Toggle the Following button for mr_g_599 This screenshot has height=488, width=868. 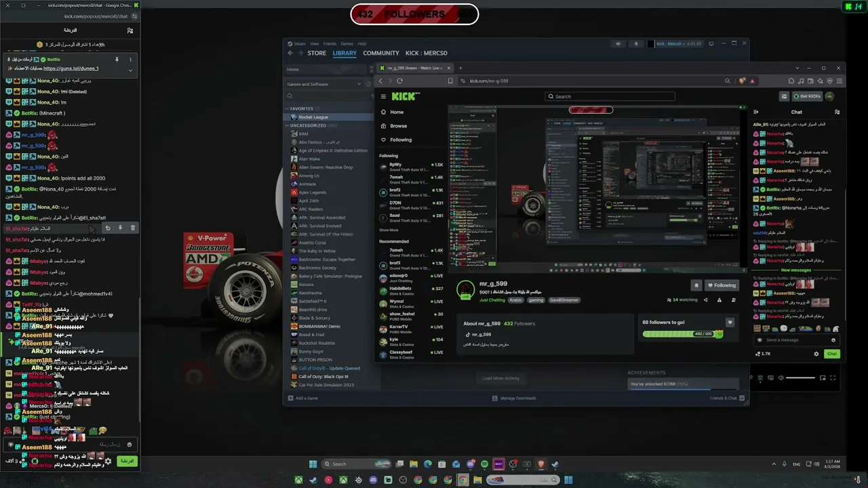coord(722,285)
